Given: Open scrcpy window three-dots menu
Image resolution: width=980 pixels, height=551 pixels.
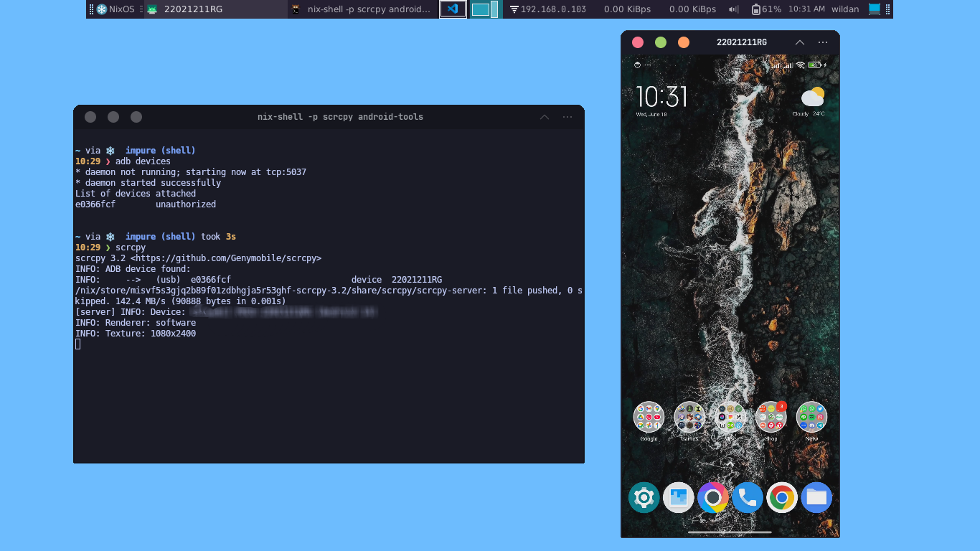Looking at the screenshot, I should 823,42.
